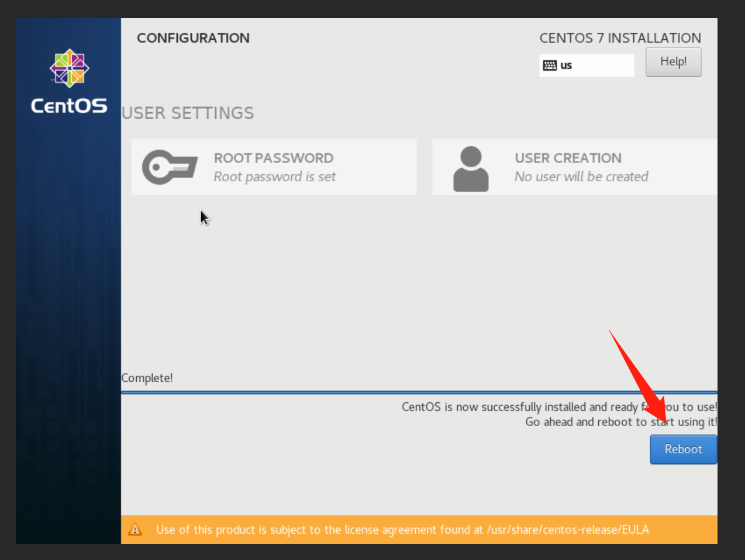Open the Root Password key icon

[170, 167]
